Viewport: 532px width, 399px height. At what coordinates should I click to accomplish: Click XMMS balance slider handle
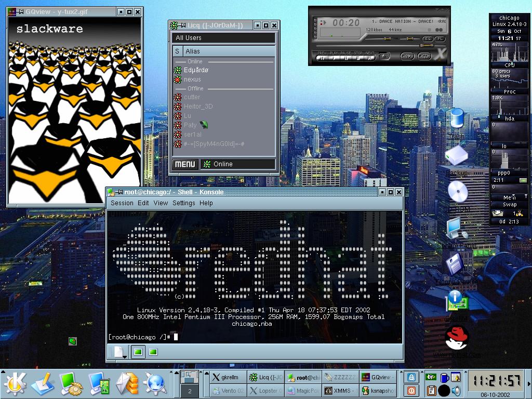point(410,38)
